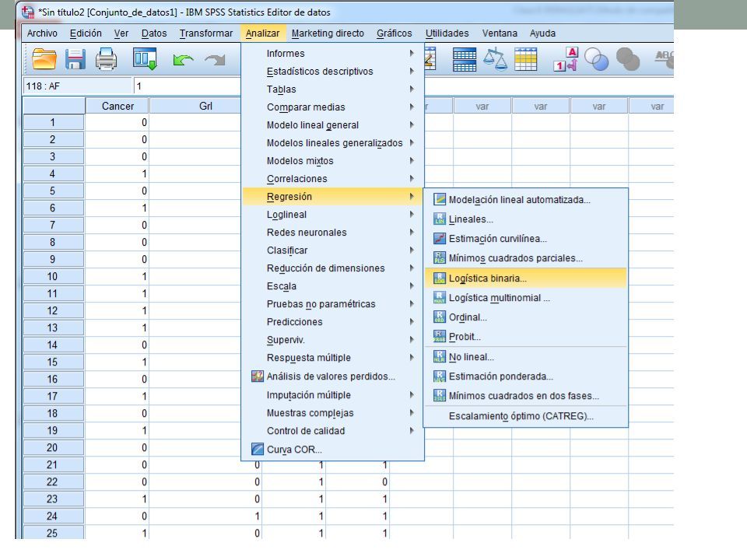Image resolution: width=747 pixels, height=560 pixels.
Task: Expand the Correlaciones submenu
Action: 332,179
